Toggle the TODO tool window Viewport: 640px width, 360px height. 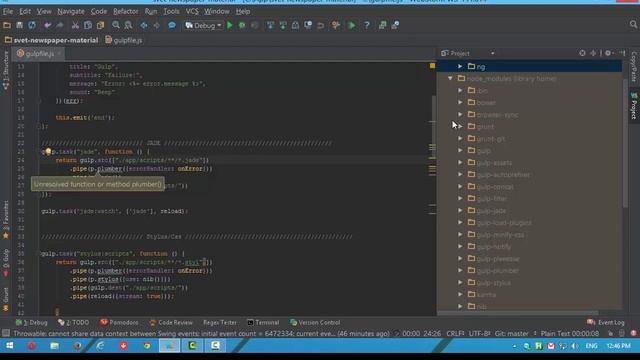73,322
